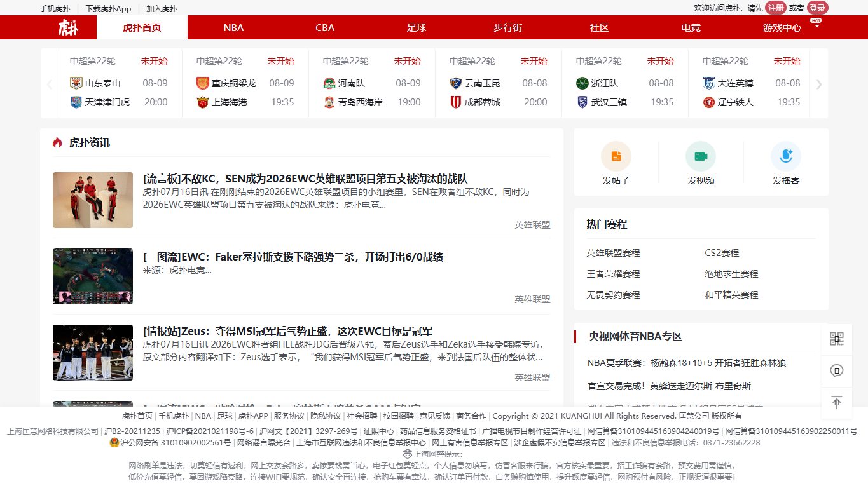This screenshot has height=488, width=868.
Task: Click 山东泰山 team crest icon
Action: [76, 83]
